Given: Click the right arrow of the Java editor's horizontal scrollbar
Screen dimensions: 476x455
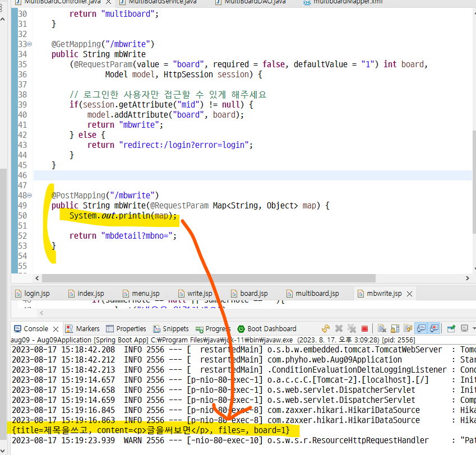Looking at the screenshot, I should click(x=467, y=278).
